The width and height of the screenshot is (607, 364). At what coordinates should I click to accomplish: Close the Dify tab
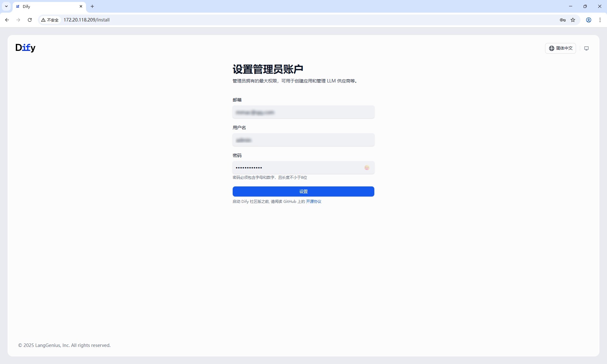81,6
